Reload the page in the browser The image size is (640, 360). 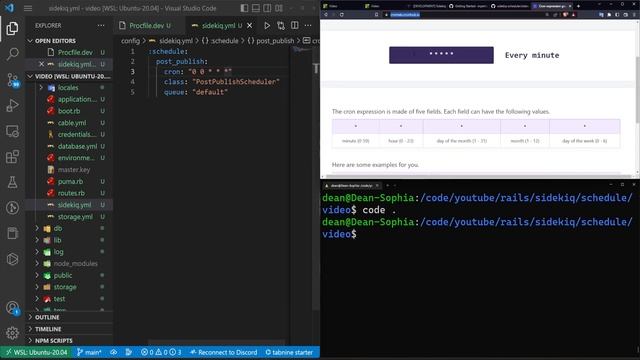click(x=342, y=15)
